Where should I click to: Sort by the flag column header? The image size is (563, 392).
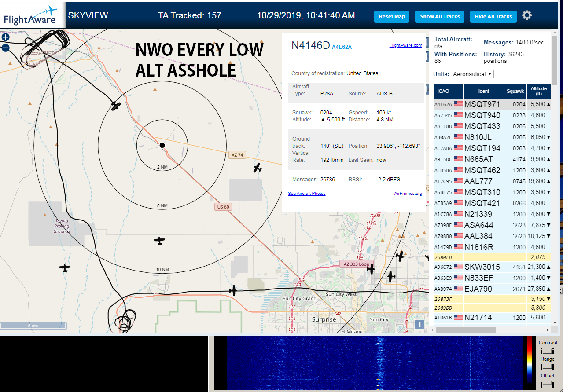point(458,91)
